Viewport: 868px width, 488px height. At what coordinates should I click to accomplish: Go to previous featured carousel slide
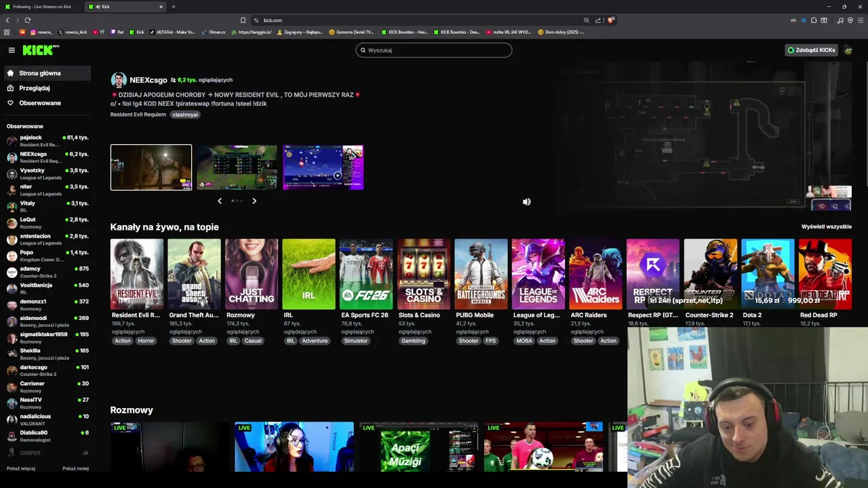click(220, 201)
